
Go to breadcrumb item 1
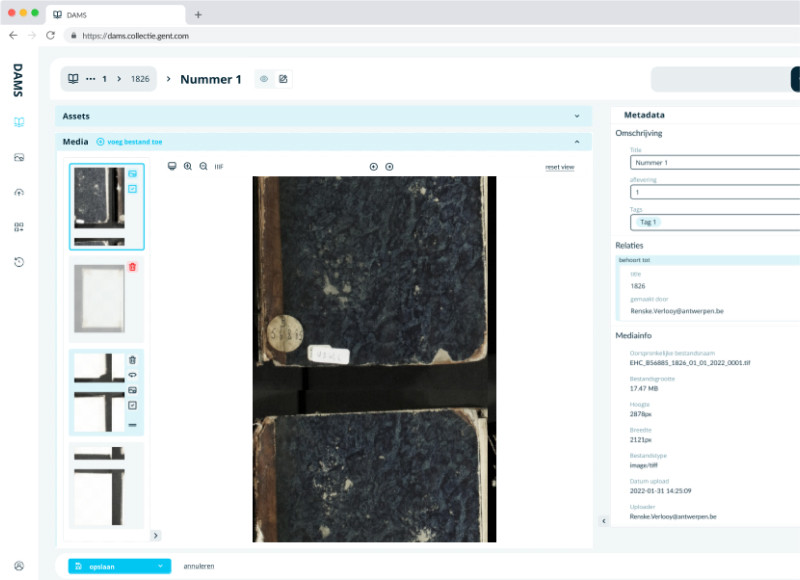[104, 79]
